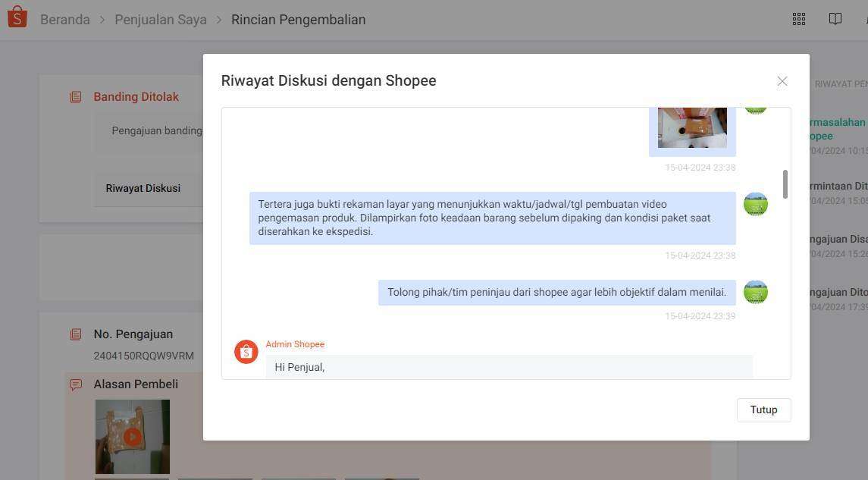
Task: Play the buyer's evidence video thumbnail
Action: pyautogui.click(x=133, y=437)
